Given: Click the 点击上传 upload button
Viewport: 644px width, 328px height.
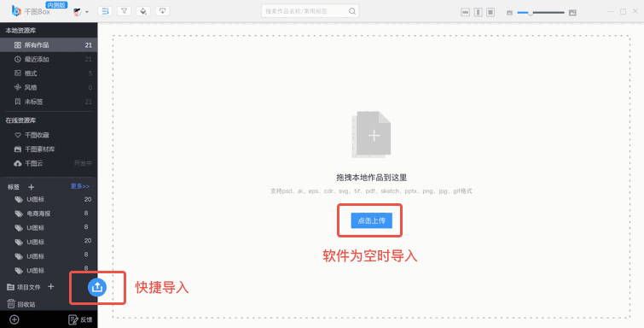Looking at the screenshot, I should pos(371,220).
